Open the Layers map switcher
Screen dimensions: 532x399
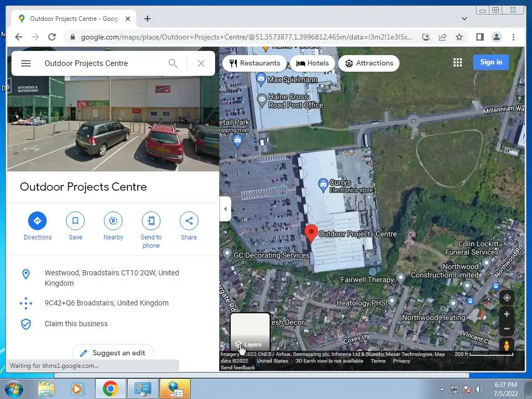(x=250, y=332)
